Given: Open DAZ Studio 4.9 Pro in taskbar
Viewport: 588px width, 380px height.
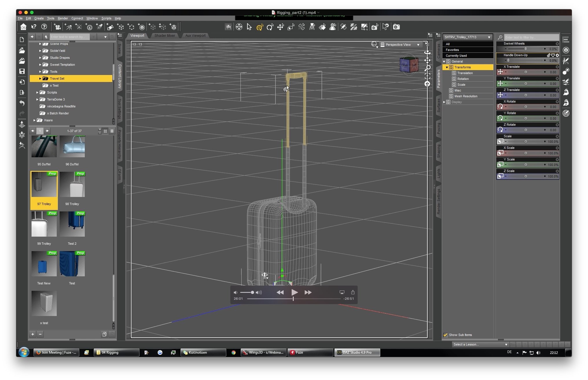Looking at the screenshot, I should point(357,352).
